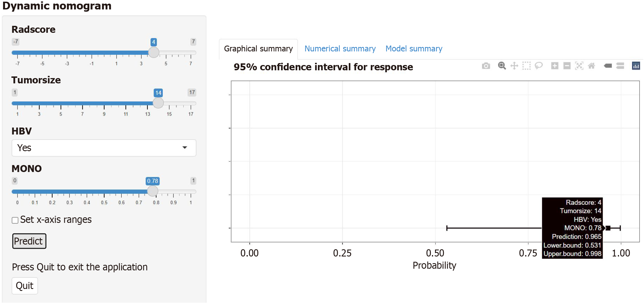Enable the Set x-axis ranges checkbox
Viewport: 644px width, 304px height.
coord(15,220)
